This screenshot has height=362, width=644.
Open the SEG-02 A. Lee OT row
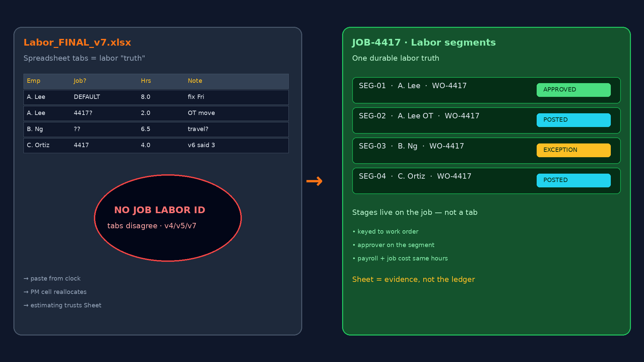486,121
